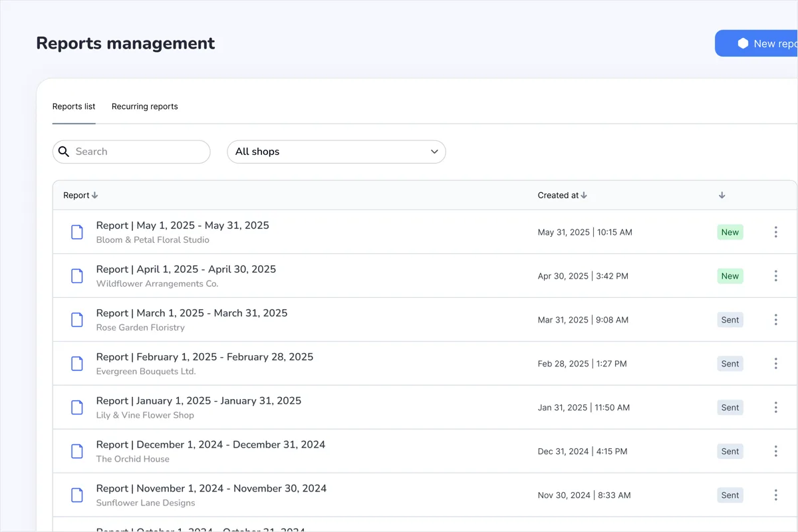Click the Reports management page heading
Screen dimensions: 798x532
pyautogui.click(x=126, y=43)
